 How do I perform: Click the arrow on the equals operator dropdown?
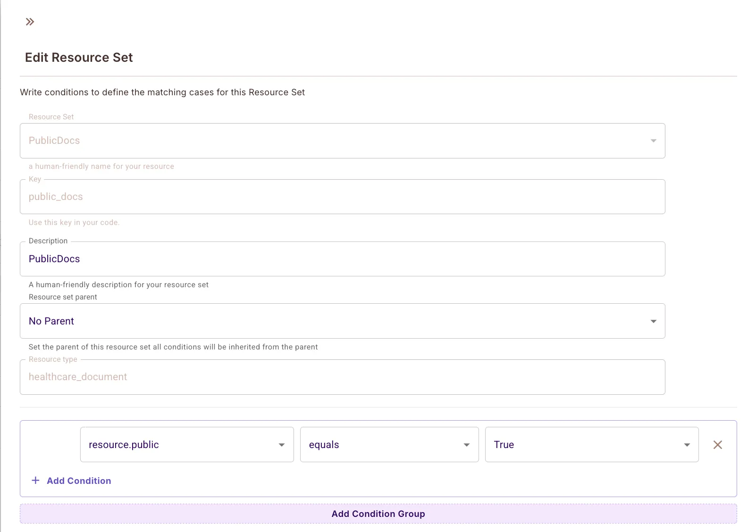tap(466, 444)
